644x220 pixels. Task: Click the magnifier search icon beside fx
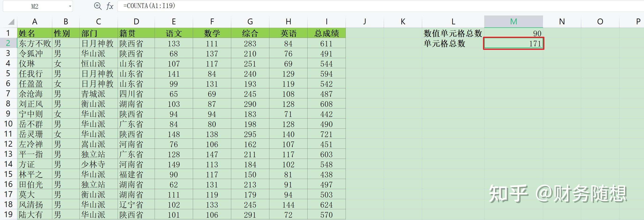(97, 6)
